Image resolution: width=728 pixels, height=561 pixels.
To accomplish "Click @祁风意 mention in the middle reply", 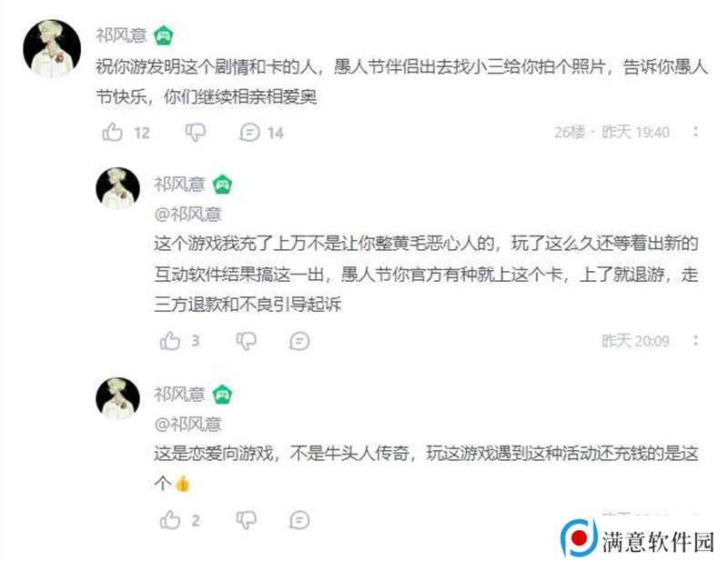I will click(x=188, y=215).
